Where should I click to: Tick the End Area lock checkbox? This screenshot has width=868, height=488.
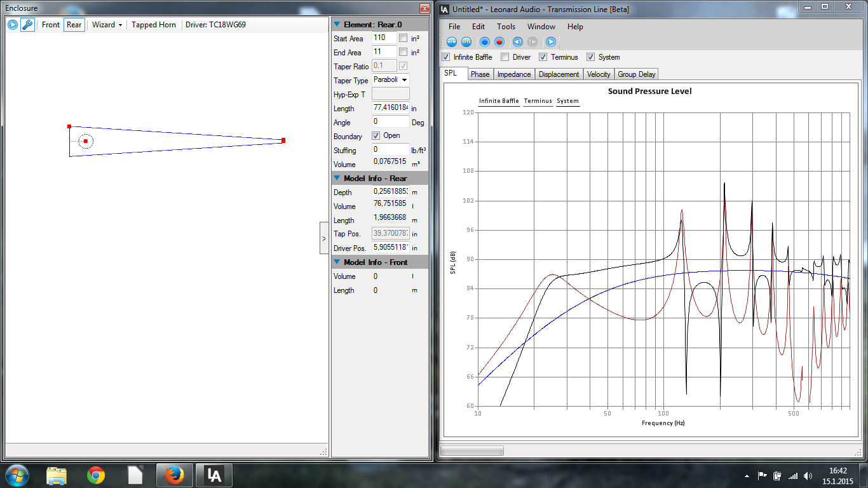[x=403, y=52]
